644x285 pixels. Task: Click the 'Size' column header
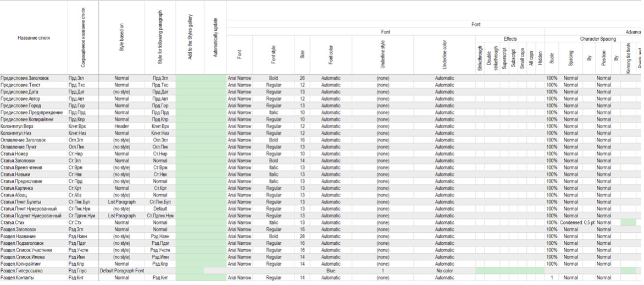[302, 53]
